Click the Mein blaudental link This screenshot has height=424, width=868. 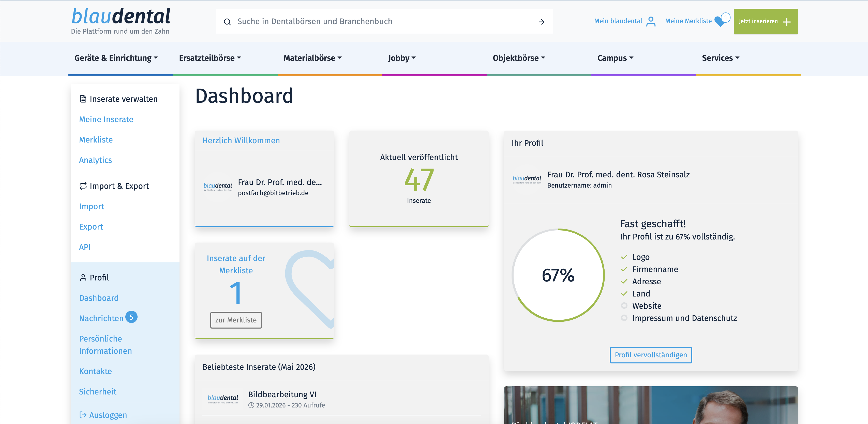click(x=618, y=21)
